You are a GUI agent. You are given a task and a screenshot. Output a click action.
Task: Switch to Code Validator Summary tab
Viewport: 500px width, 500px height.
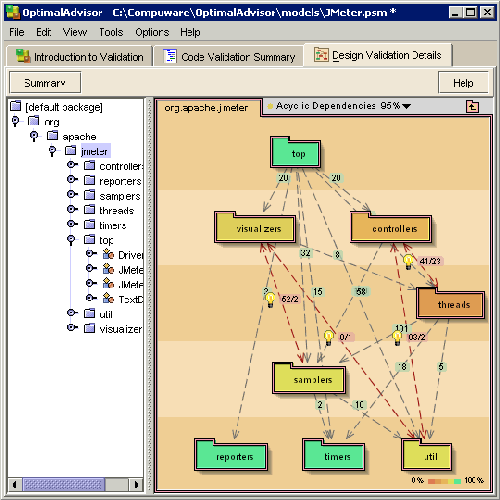pos(228,56)
